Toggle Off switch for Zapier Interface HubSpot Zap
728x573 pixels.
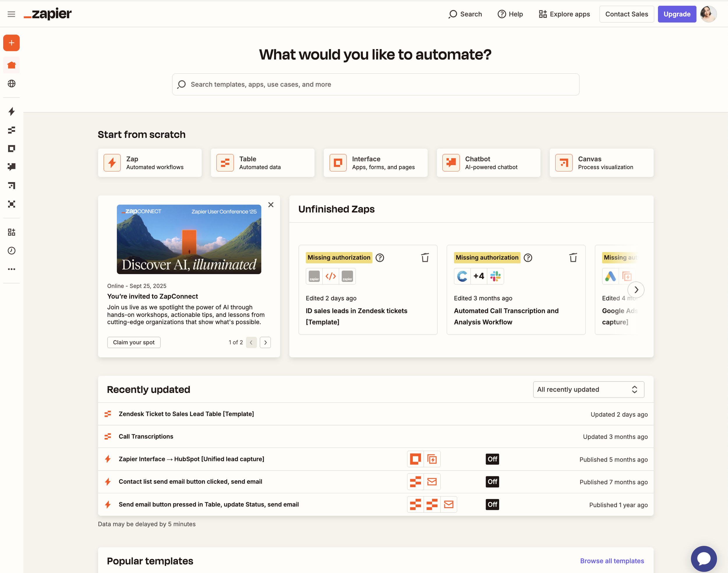coord(492,459)
